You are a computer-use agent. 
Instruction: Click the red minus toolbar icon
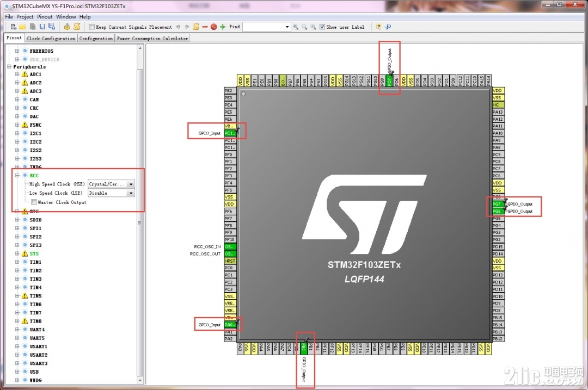tap(205, 27)
